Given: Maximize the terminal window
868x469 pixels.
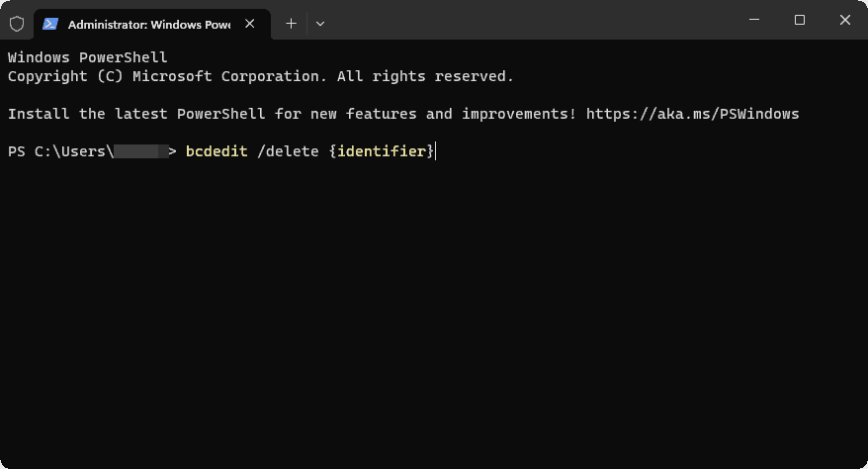Looking at the screenshot, I should point(800,20).
